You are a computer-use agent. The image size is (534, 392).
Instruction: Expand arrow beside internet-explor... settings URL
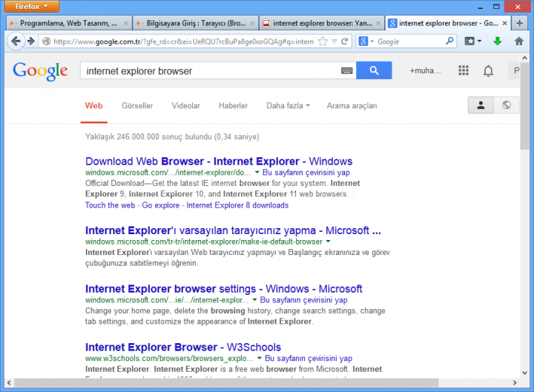[254, 300]
